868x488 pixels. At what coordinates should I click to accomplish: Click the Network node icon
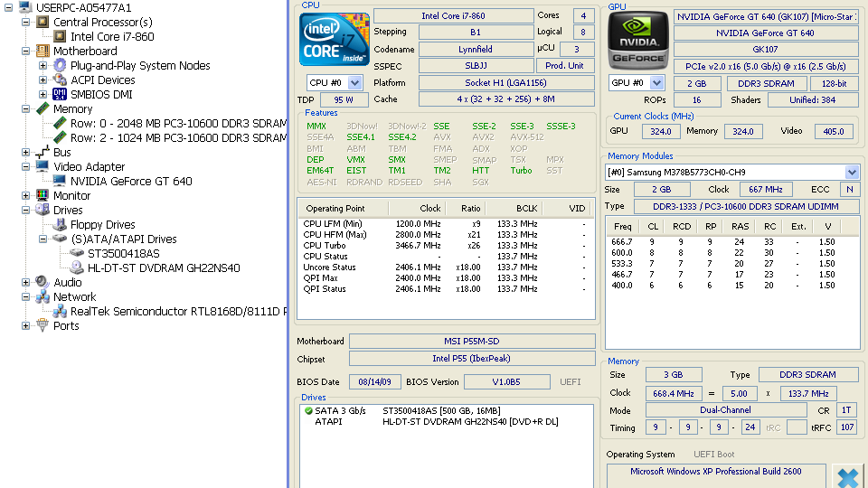point(42,296)
